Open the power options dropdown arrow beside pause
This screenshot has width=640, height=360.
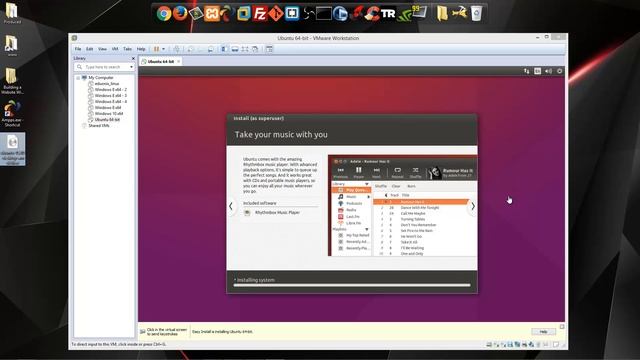pyautogui.click(x=164, y=49)
